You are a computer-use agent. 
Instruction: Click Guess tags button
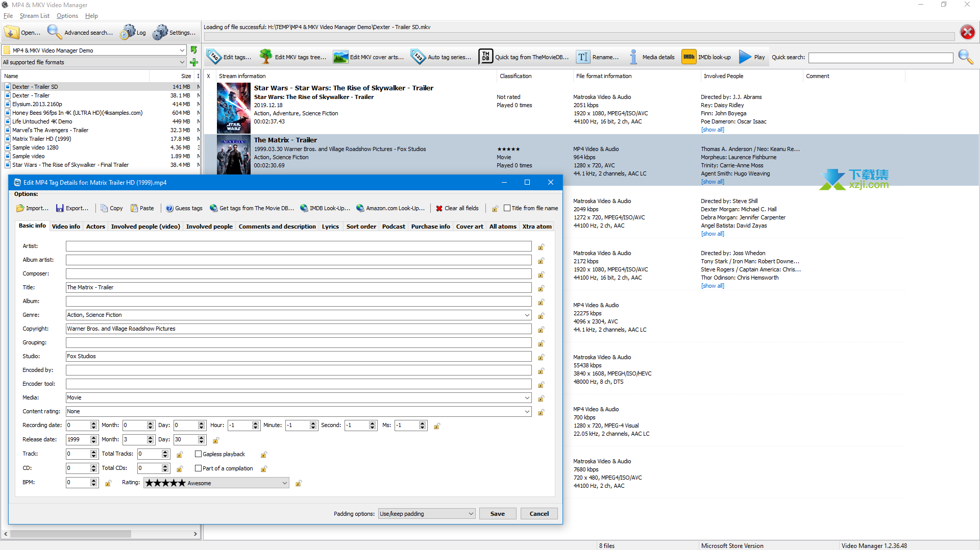point(184,208)
